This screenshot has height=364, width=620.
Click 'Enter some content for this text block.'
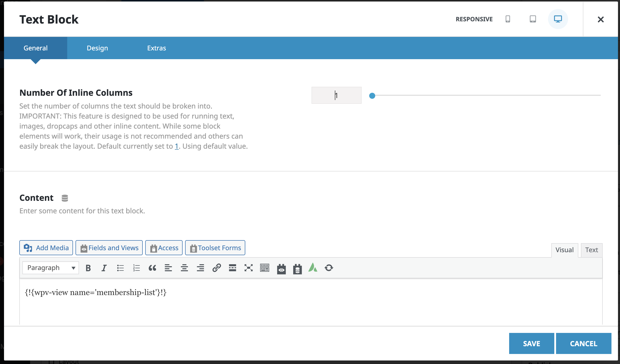(82, 211)
